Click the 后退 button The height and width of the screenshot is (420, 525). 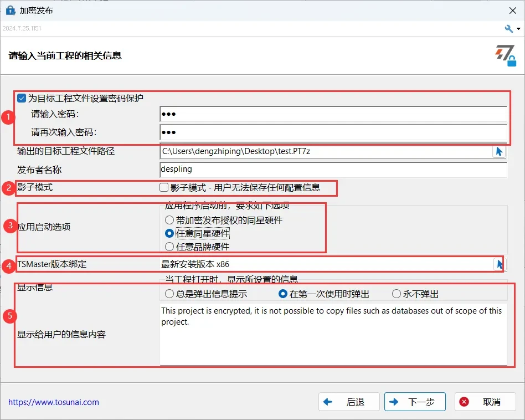pyautogui.click(x=349, y=402)
